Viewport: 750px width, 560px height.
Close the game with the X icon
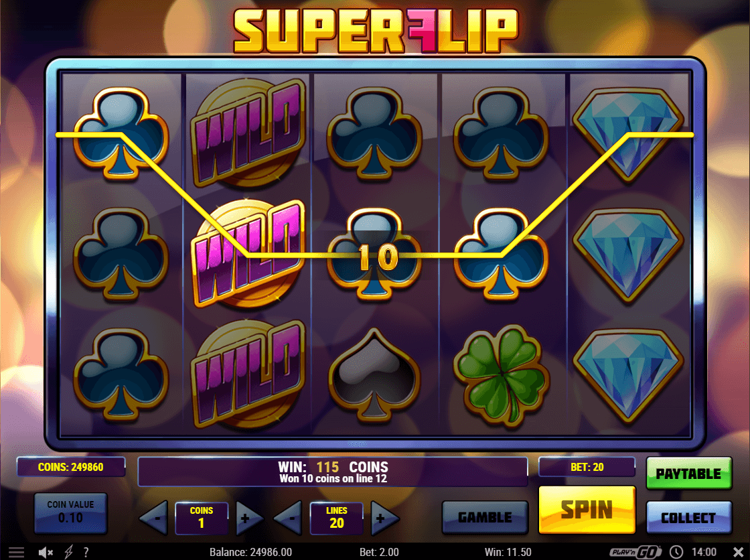point(738,552)
